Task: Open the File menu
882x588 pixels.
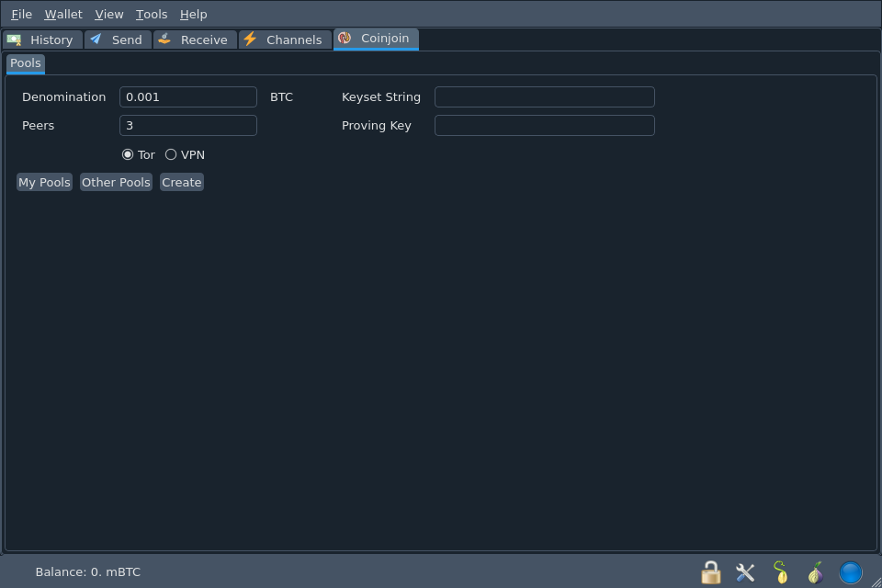Action: pyautogui.click(x=21, y=14)
